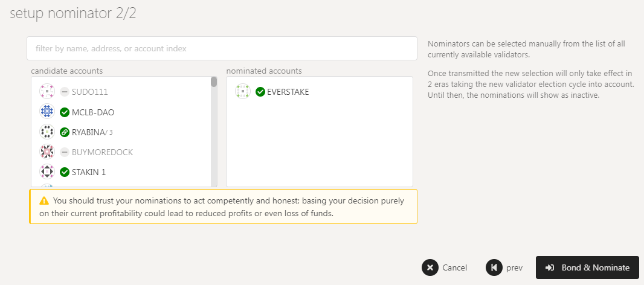Viewport: 644px width, 285px height.
Task: Click the RYABINA identicon avatar
Action: click(x=47, y=132)
